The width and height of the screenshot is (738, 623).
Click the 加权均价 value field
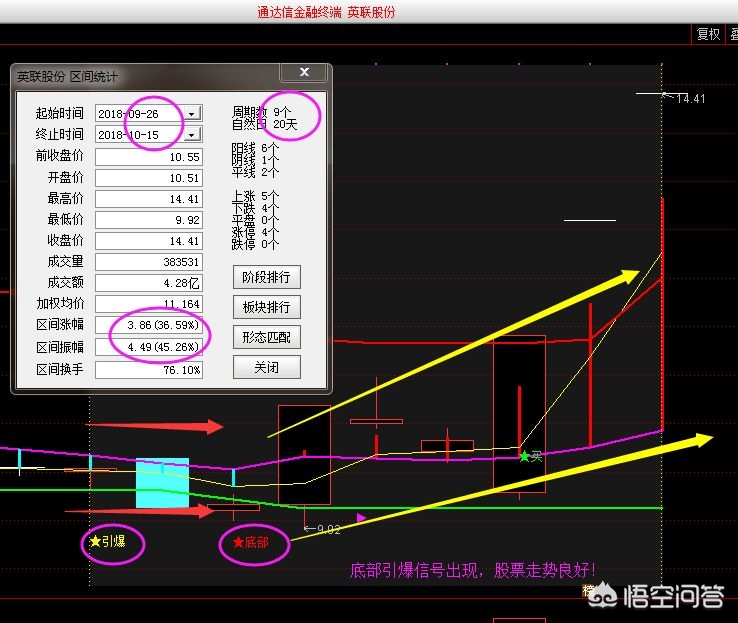(149, 304)
